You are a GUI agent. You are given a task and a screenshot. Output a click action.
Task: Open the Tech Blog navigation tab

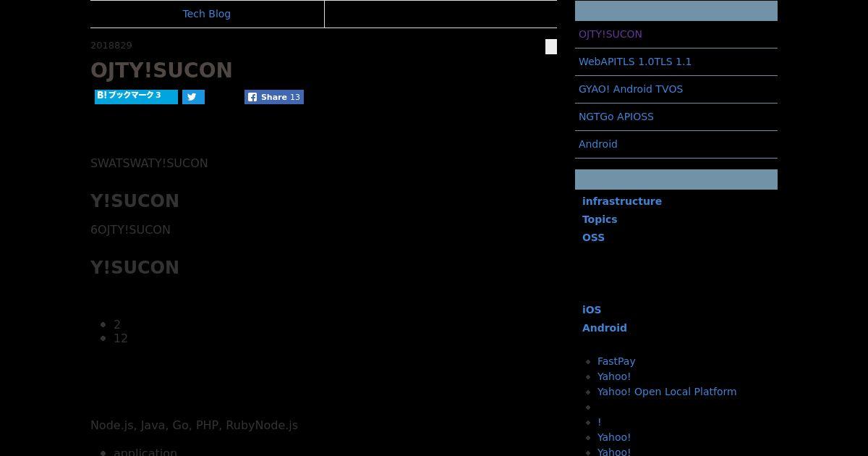click(207, 14)
